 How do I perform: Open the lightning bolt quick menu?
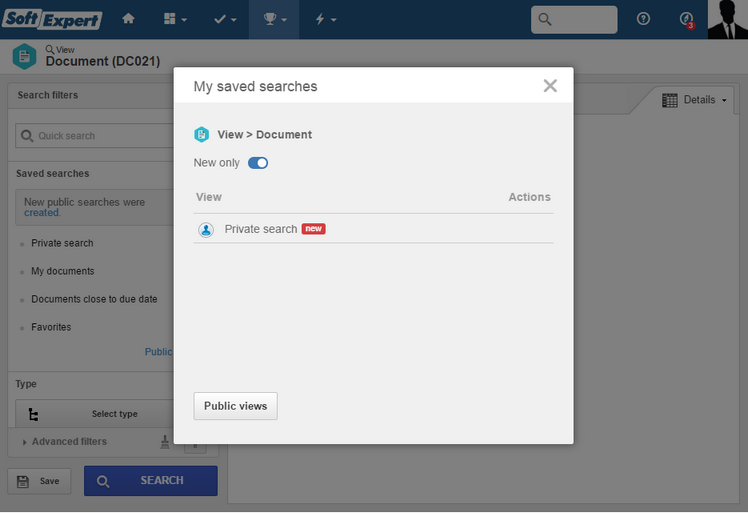coord(326,19)
